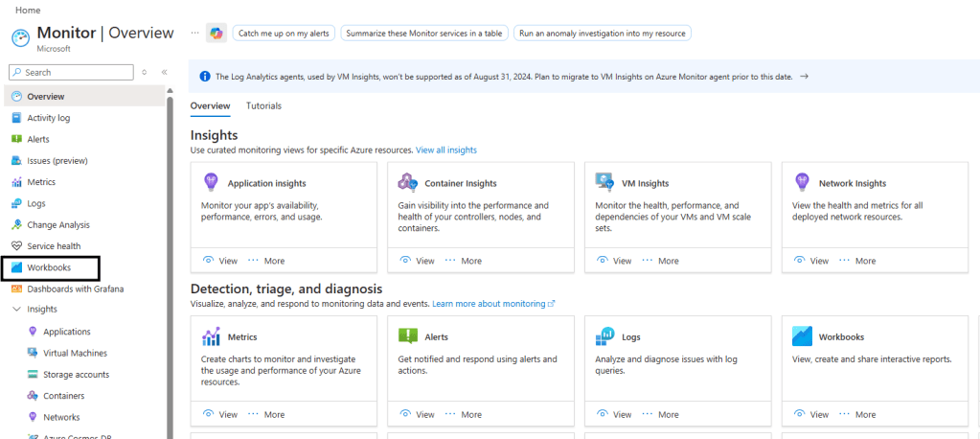Image resolution: width=980 pixels, height=439 pixels.
Task: Open Workbooks in the left menu
Action: click(x=49, y=267)
